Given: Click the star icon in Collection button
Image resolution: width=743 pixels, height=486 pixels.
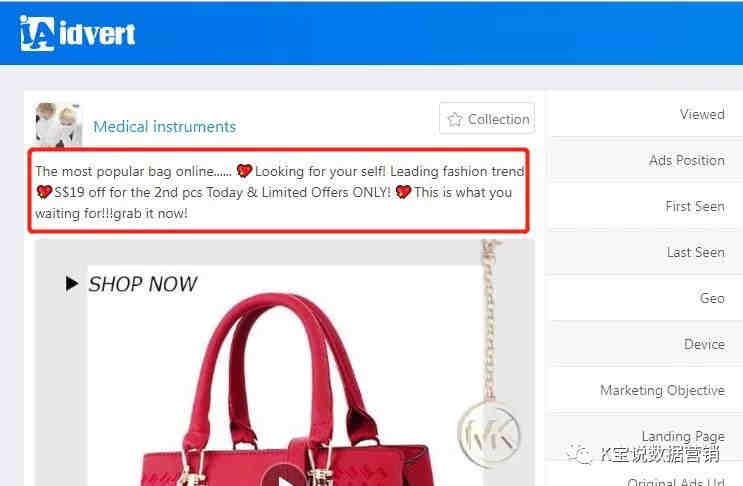Looking at the screenshot, I should tap(455, 119).
